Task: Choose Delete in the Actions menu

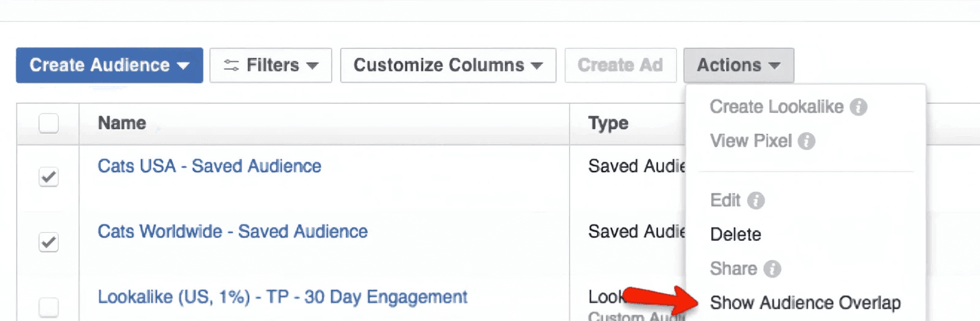Action: click(x=735, y=235)
